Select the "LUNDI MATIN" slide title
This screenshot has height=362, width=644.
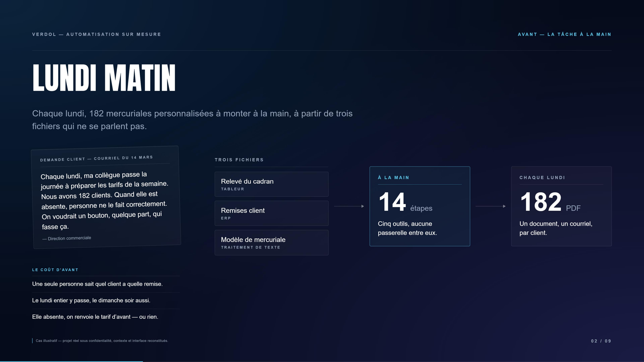point(104,78)
